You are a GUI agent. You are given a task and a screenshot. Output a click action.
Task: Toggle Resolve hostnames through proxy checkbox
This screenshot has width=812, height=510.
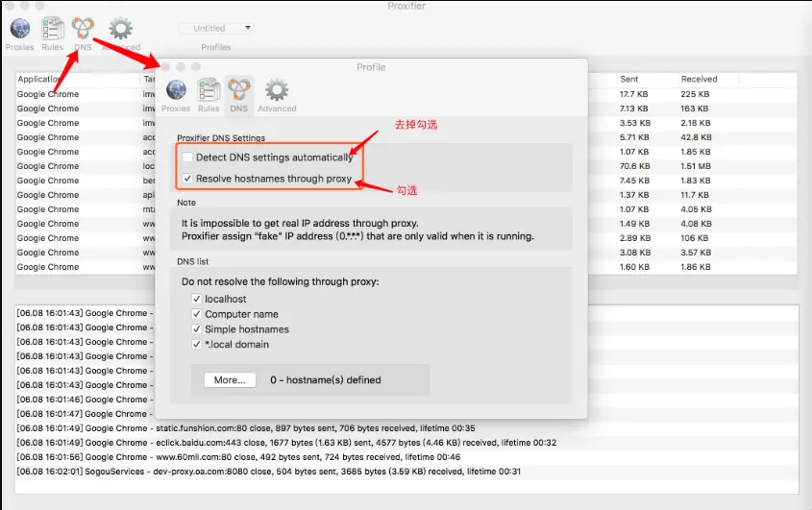point(187,178)
